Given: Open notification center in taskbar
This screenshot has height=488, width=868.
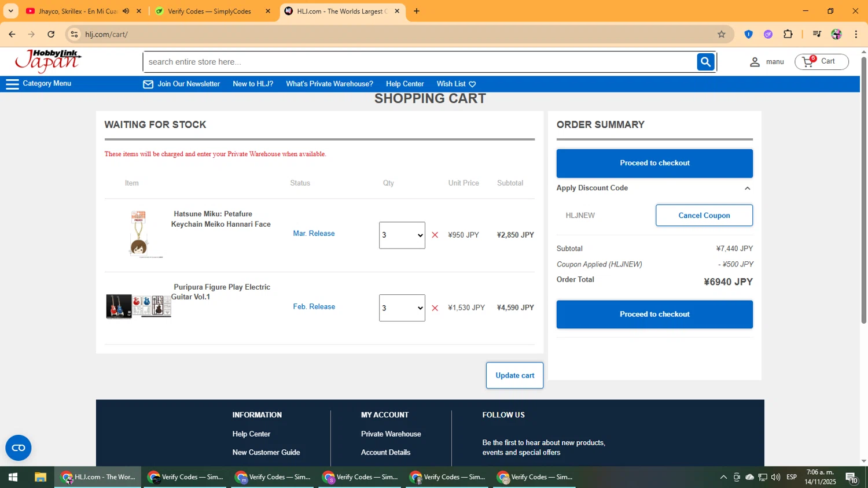Looking at the screenshot, I should click(x=851, y=478).
